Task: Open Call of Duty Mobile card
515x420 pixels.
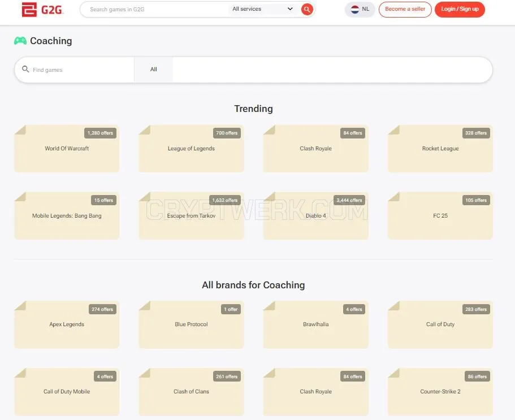Action: 67,391
